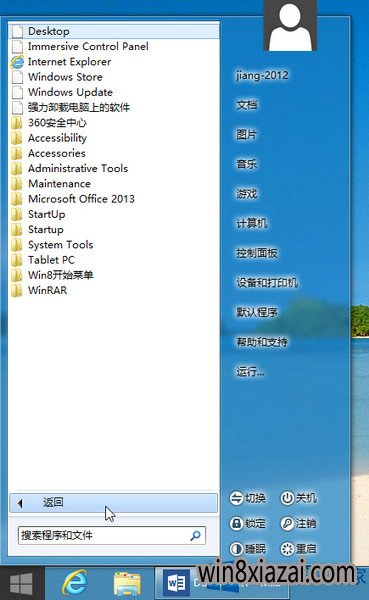Click the 搜索程序和文件 search field
369x600 pixels.
(112, 535)
